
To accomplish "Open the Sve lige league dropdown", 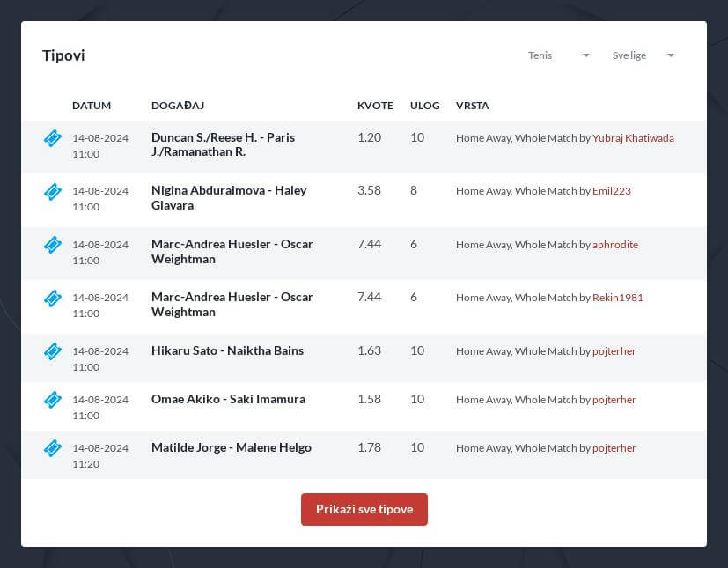I will pyautogui.click(x=643, y=55).
